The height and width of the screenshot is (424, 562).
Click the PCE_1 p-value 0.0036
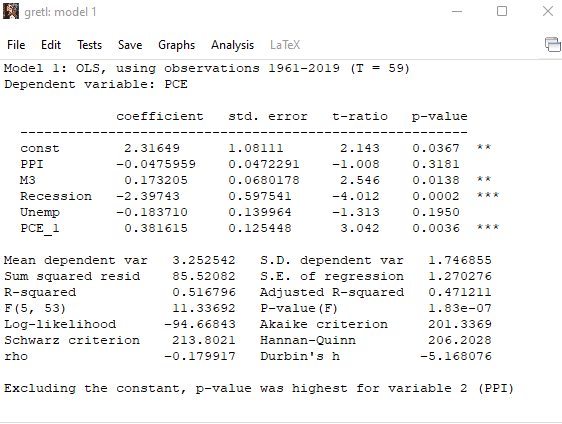(436, 228)
